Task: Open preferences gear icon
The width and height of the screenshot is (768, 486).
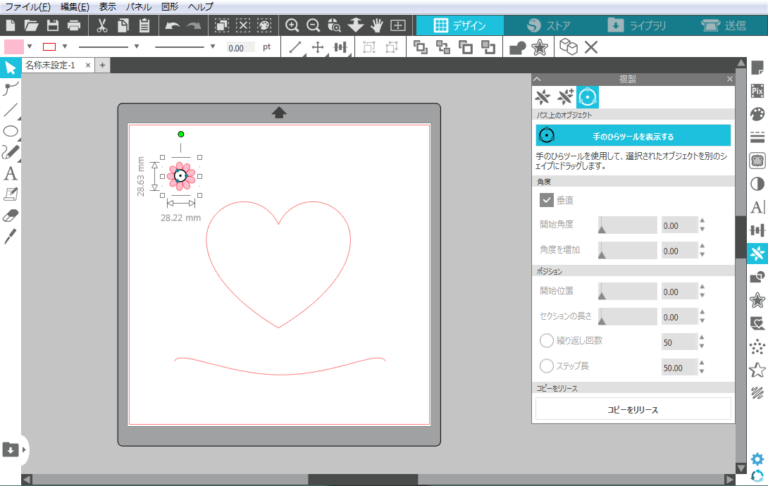Action: (757, 459)
